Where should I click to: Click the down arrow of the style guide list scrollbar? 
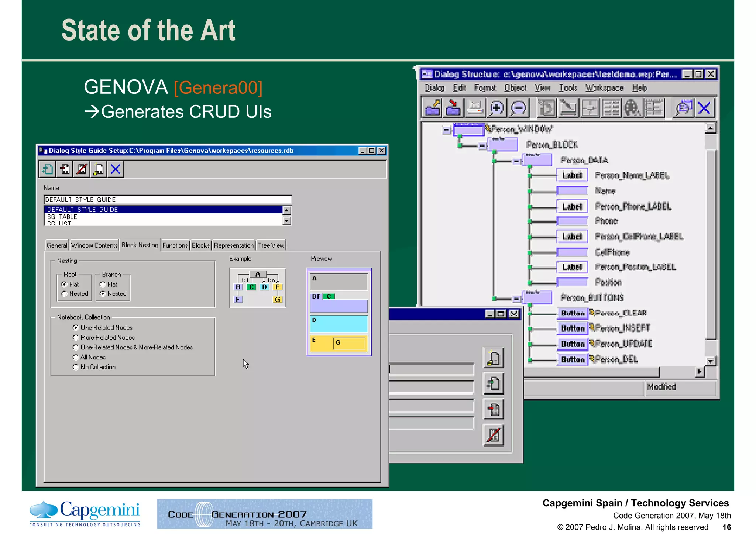pos(287,221)
